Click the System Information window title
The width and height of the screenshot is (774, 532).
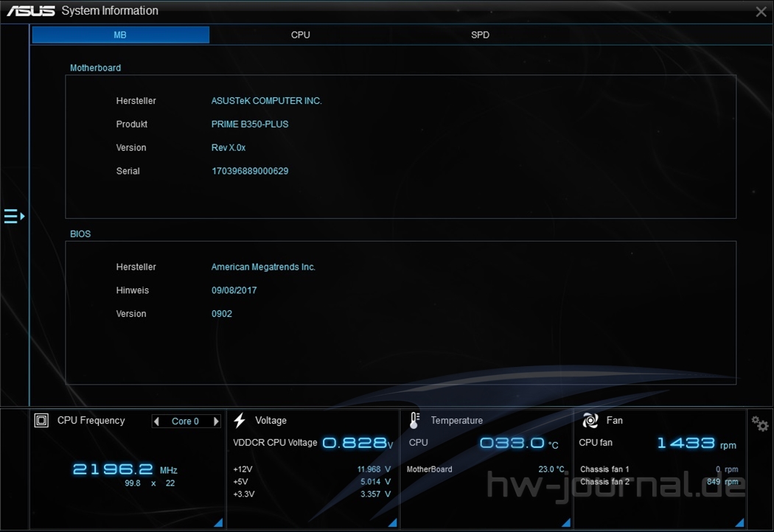click(110, 11)
